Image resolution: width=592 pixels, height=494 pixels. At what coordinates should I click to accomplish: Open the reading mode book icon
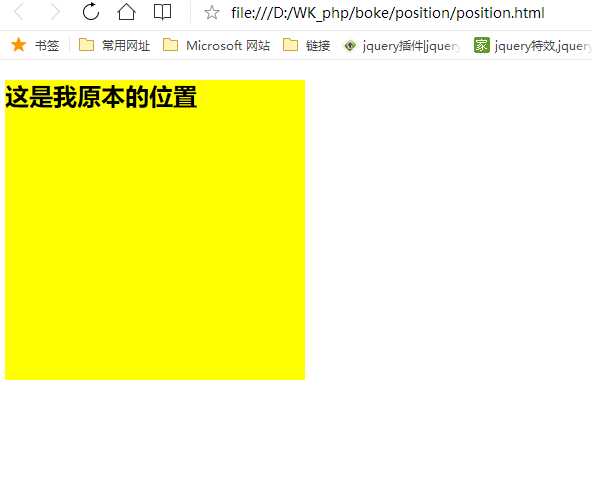tap(162, 12)
